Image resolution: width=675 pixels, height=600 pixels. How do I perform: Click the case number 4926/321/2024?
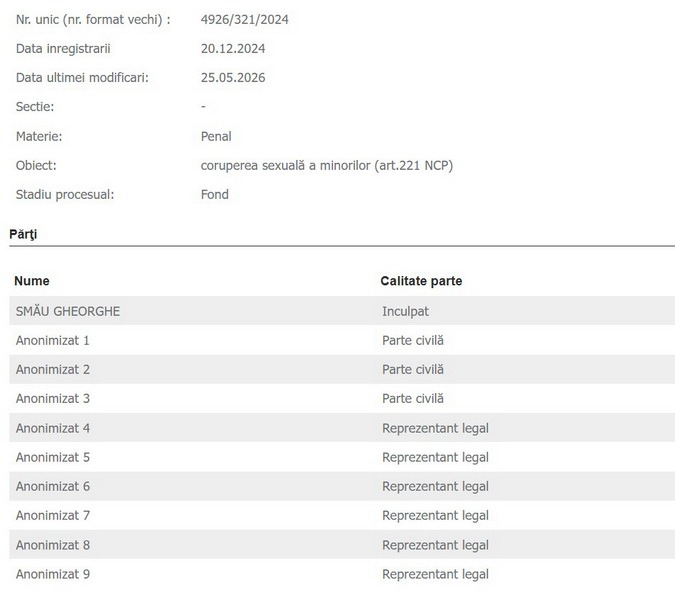[x=245, y=20]
